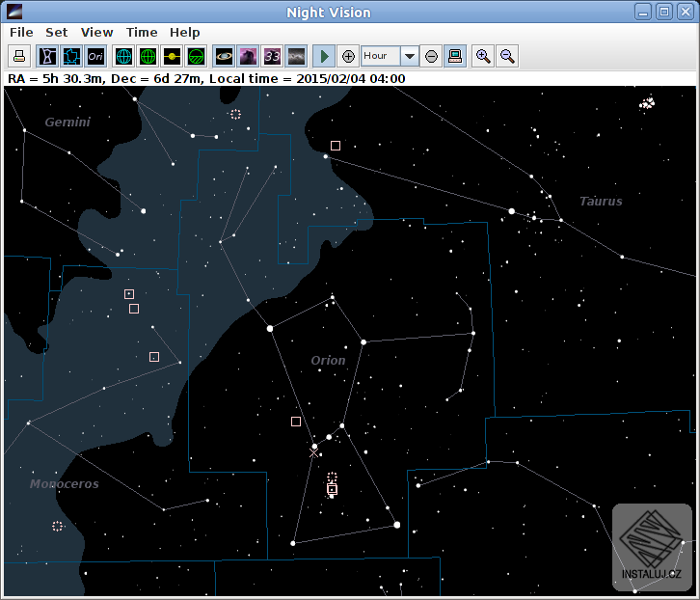Step time backward with minus button

coord(431,56)
